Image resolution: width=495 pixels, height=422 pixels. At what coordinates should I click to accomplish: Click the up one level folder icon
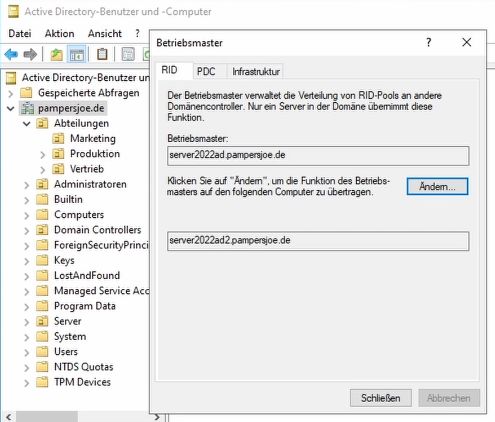click(57, 54)
